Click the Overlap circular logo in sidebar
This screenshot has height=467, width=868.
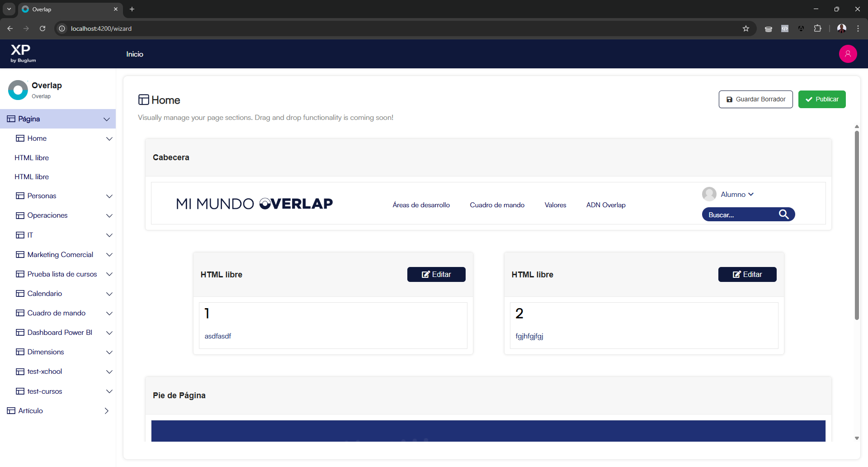click(18, 90)
